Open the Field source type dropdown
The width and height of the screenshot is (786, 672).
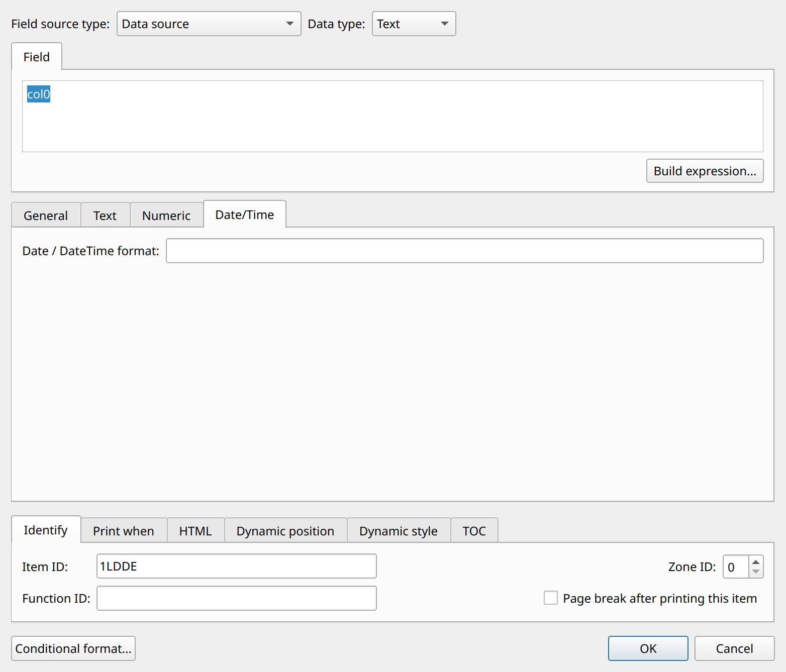(x=209, y=24)
